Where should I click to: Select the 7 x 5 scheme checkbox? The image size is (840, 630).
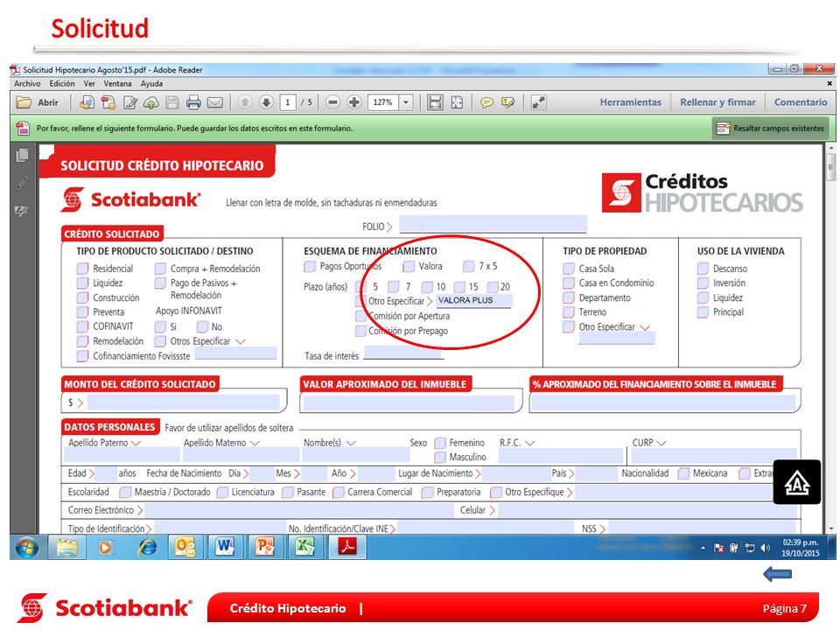click(469, 266)
